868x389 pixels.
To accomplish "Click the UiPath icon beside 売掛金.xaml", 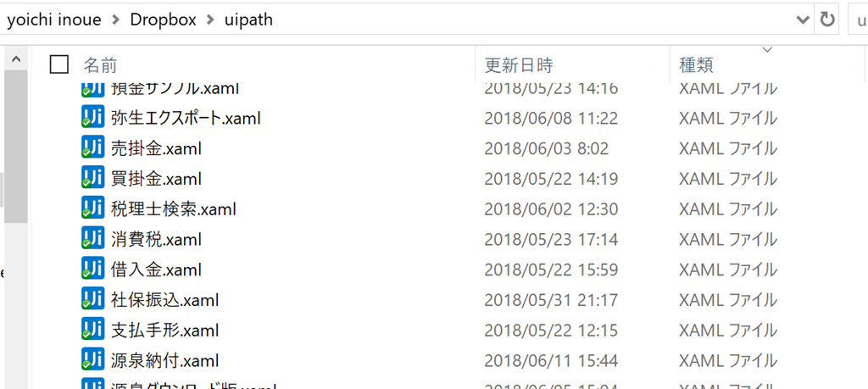I will tap(92, 148).
